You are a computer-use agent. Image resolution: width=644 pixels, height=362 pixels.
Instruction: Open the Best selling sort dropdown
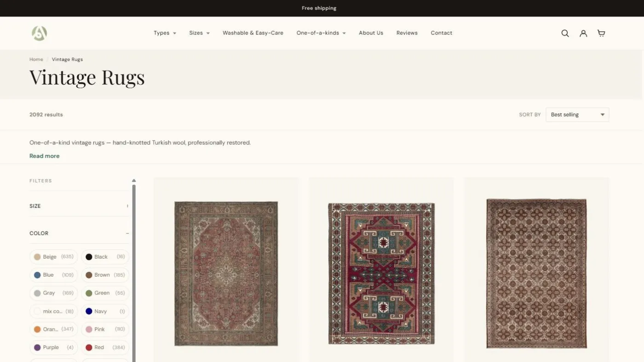tap(577, 115)
